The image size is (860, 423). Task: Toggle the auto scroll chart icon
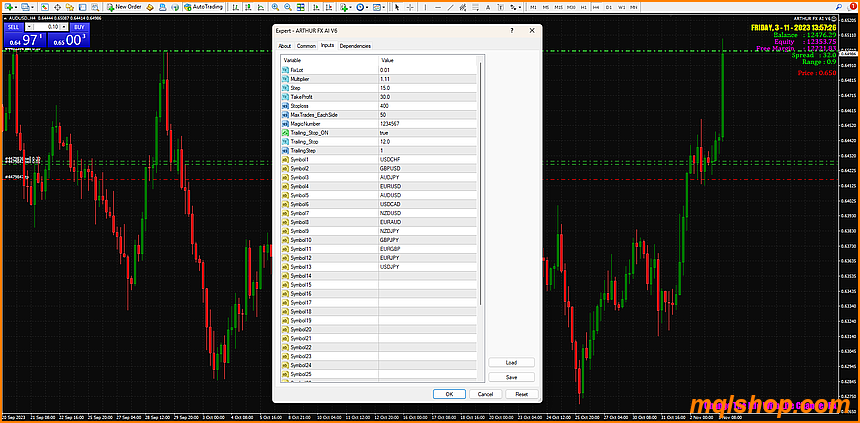click(x=316, y=7)
